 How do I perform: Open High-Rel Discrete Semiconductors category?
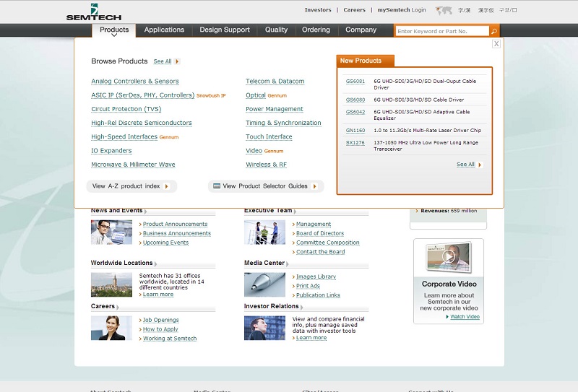point(142,123)
